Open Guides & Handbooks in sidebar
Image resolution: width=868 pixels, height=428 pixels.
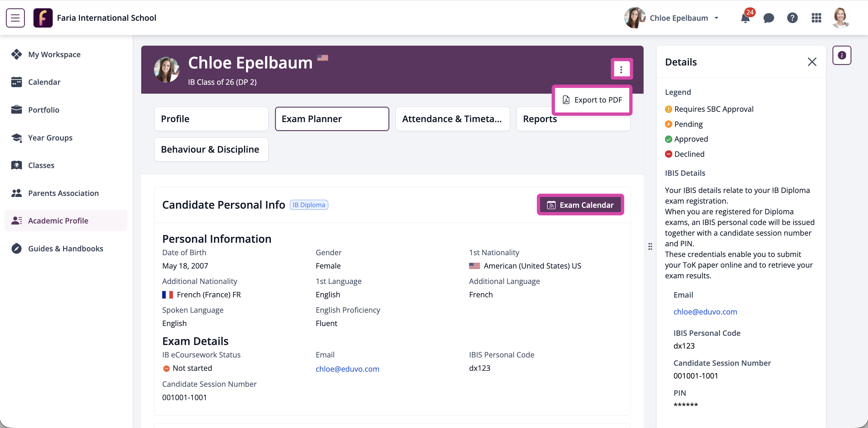(66, 249)
